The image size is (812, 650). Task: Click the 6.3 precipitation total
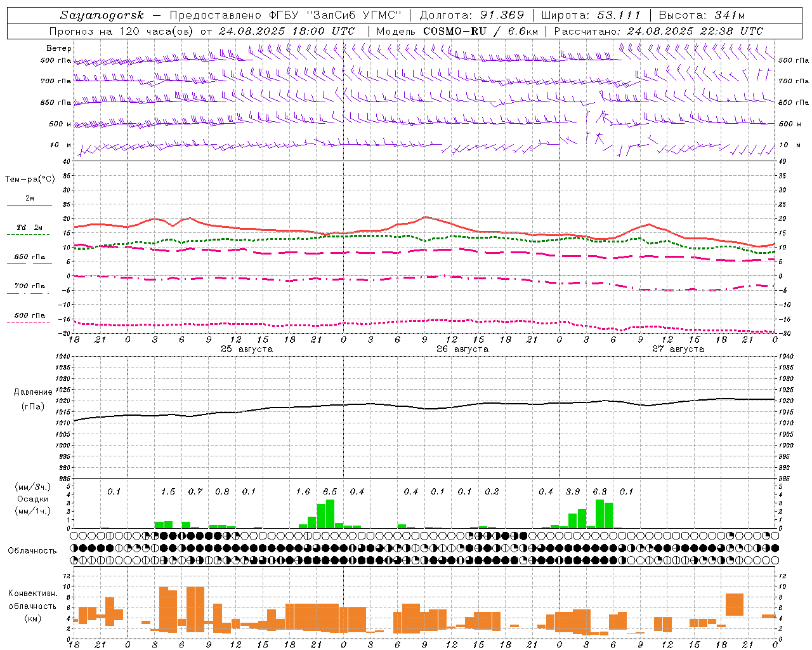coord(599,492)
